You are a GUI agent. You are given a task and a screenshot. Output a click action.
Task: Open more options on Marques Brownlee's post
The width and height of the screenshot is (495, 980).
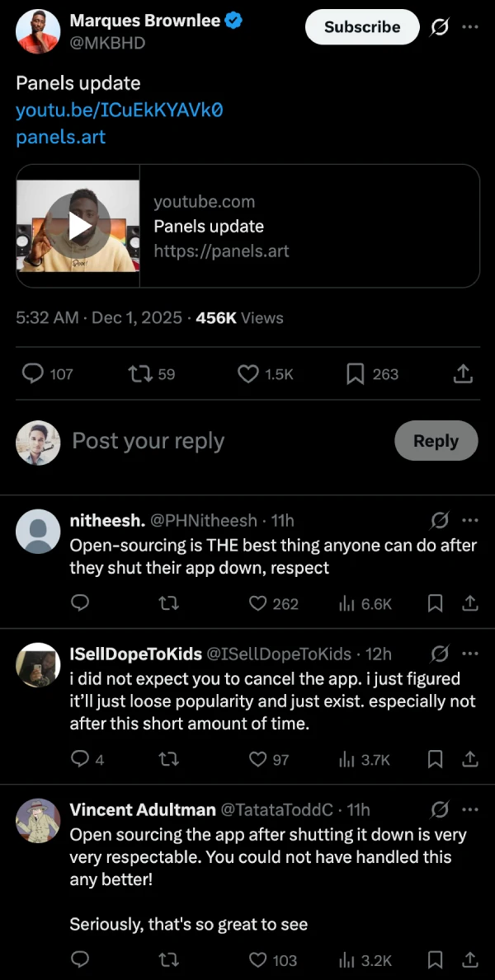[470, 27]
